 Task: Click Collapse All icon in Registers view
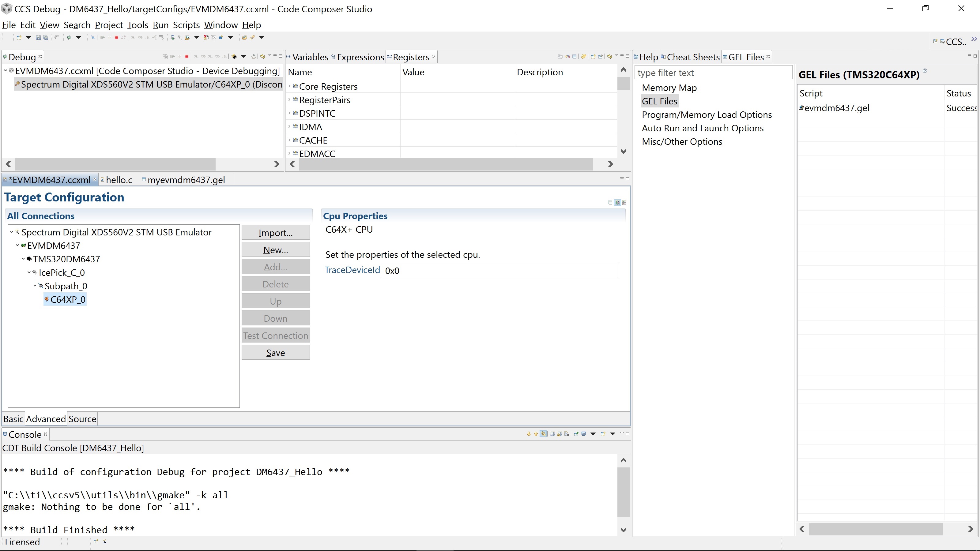(575, 57)
